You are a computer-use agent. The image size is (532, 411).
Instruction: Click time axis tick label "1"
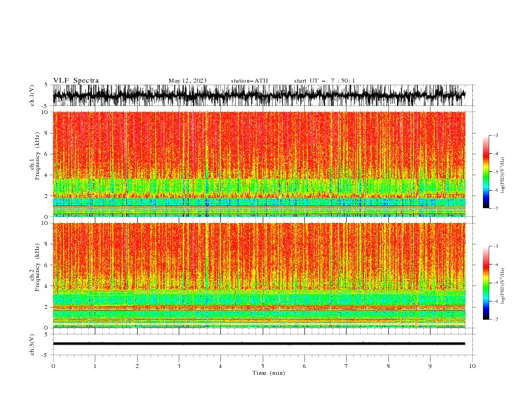point(95,366)
